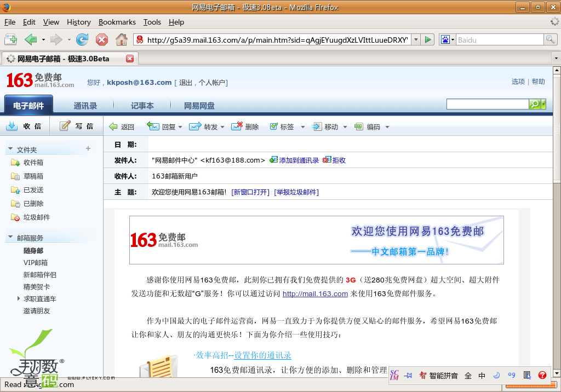This screenshot has height=392, width=561.
Task: Click the Baidu search input field
Action: click(x=499, y=40)
